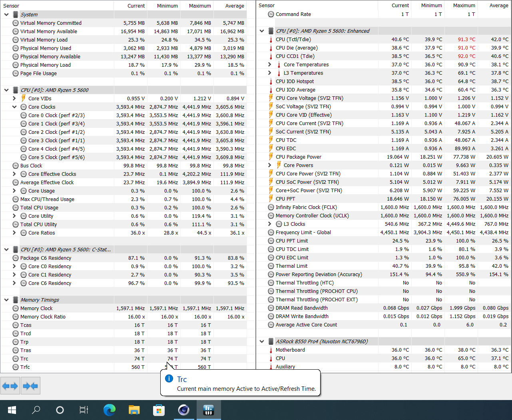512x420 pixels.
Task: Click the Infinity Fabric Clock sensor icon
Action: point(271,207)
